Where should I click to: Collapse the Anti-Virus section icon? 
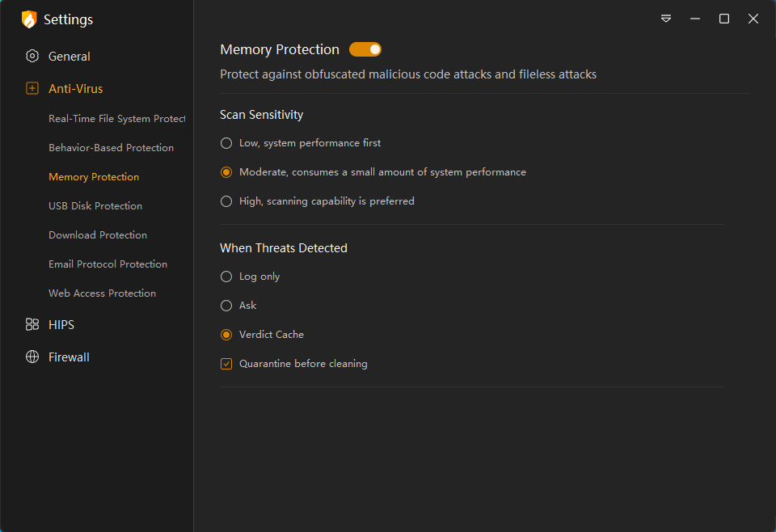tap(32, 89)
